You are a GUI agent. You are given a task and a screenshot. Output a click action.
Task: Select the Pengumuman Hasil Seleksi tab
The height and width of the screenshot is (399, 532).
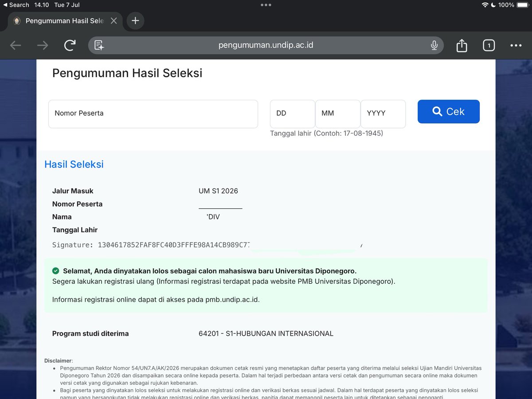point(65,21)
